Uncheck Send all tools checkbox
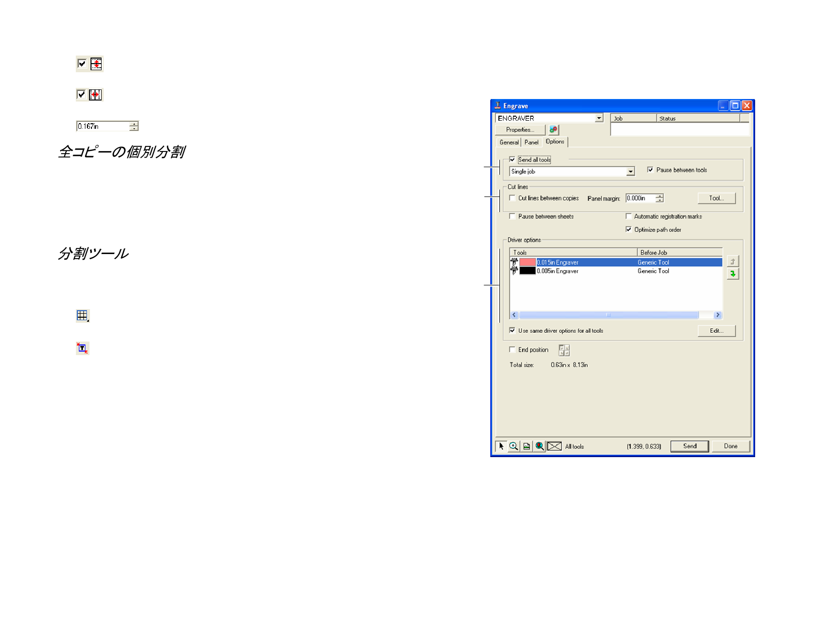The image size is (834, 644). click(513, 160)
